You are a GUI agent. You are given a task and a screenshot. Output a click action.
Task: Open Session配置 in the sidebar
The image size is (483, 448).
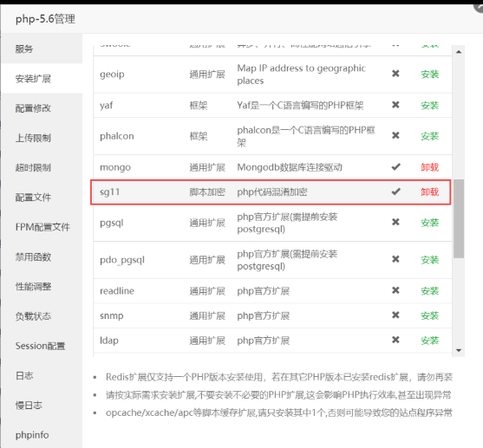pyautogui.click(x=41, y=346)
